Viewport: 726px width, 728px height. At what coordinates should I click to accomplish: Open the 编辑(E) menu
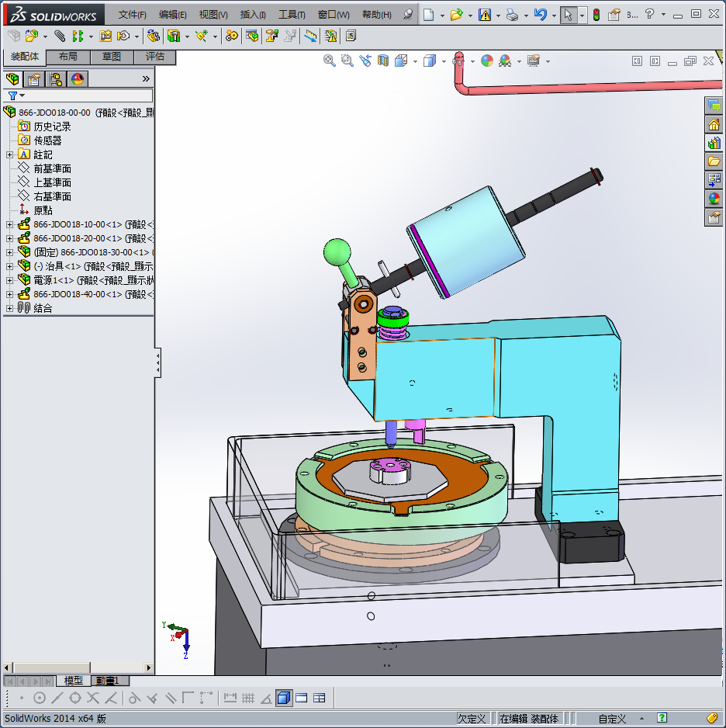(172, 15)
